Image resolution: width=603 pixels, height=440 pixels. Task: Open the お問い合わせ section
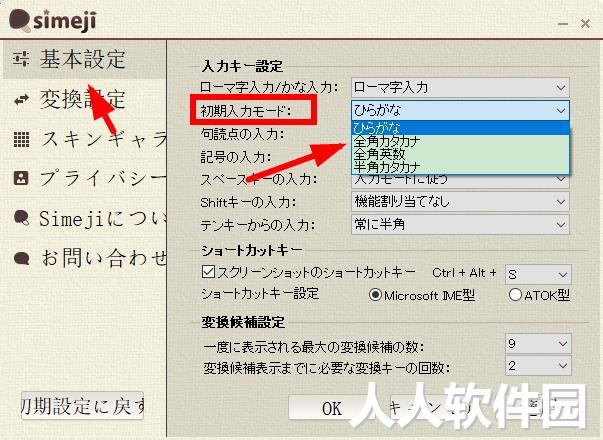coord(85,258)
